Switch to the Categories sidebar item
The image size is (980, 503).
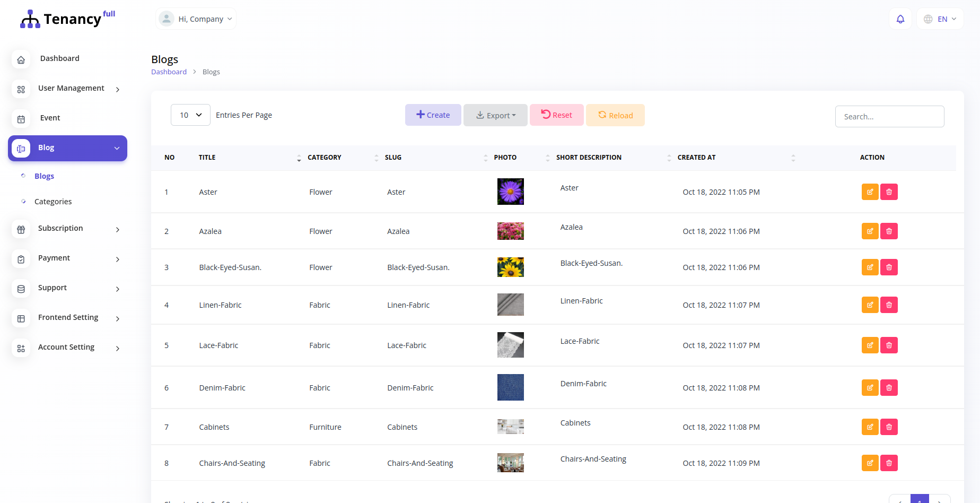53,202
